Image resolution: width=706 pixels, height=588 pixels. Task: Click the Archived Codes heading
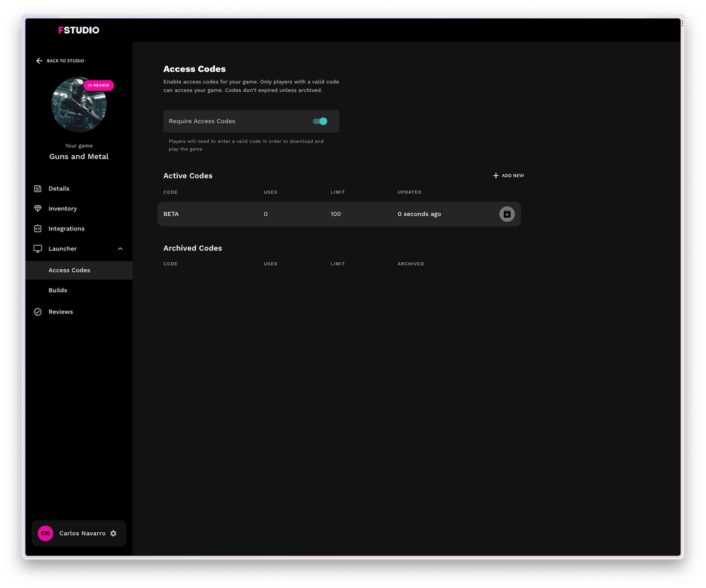(x=193, y=248)
